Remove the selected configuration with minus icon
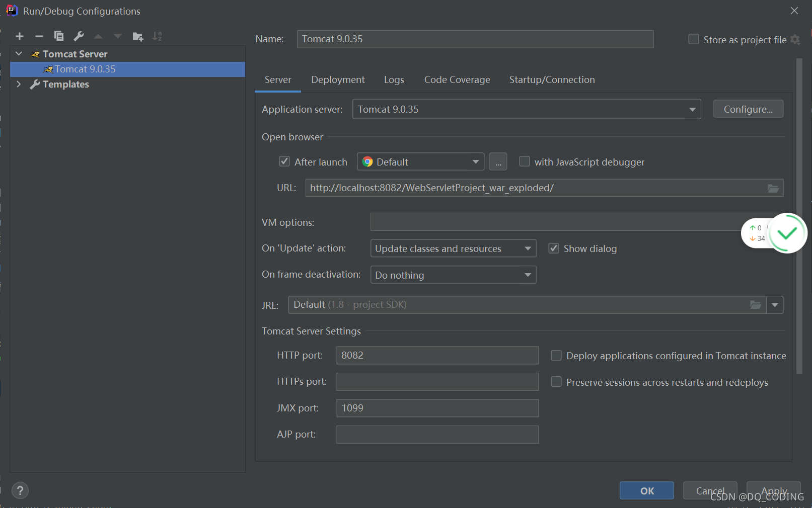The height and width of the screenshot is (508, 812). point(39,36)
